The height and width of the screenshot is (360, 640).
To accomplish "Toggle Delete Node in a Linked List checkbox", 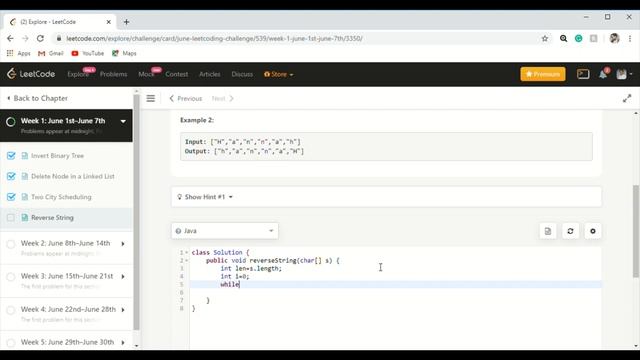I will pos(11,176).
